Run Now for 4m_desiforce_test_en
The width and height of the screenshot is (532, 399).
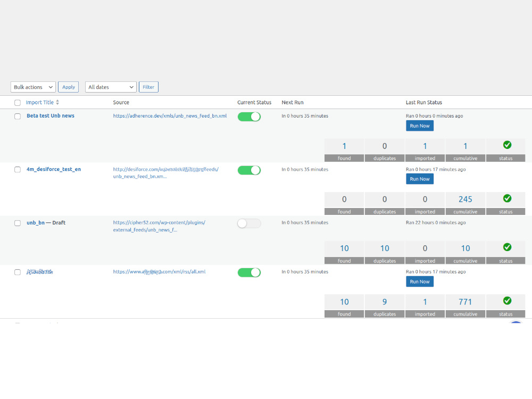(420, 179)
